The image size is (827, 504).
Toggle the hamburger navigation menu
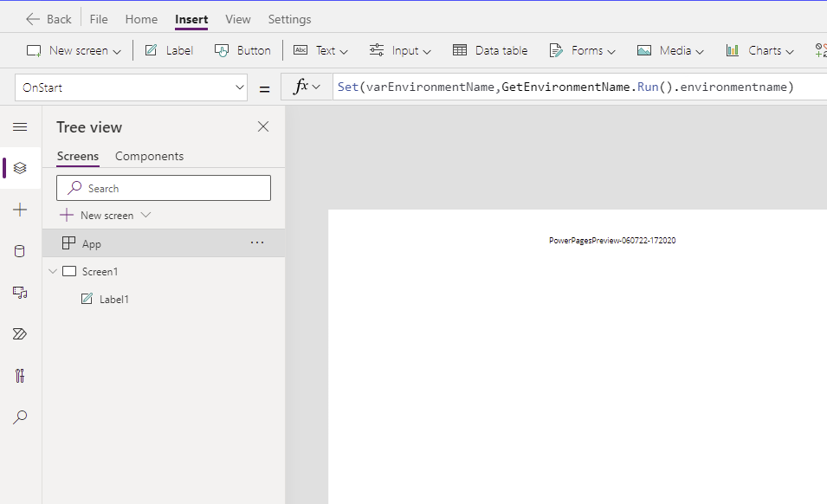[20, 127]
